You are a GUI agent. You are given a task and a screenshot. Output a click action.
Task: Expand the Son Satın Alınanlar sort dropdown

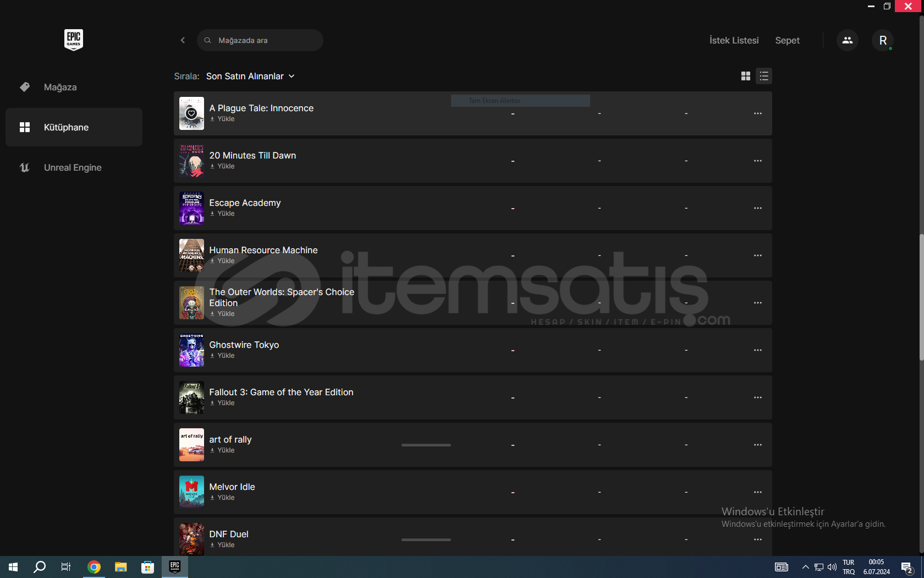coord(250,76)
